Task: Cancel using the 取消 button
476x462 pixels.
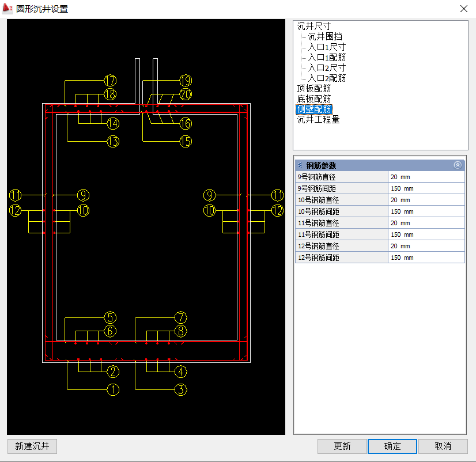Action: (x=443, y=446)
